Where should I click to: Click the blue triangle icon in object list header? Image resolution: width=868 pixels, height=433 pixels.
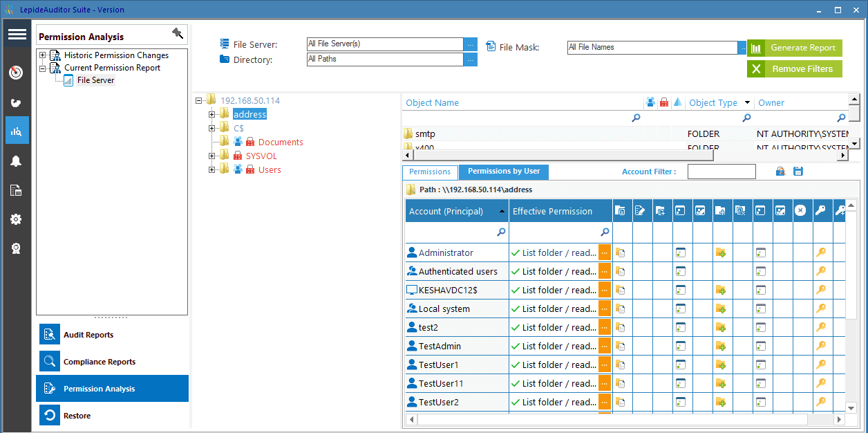[x=678, y=102]
